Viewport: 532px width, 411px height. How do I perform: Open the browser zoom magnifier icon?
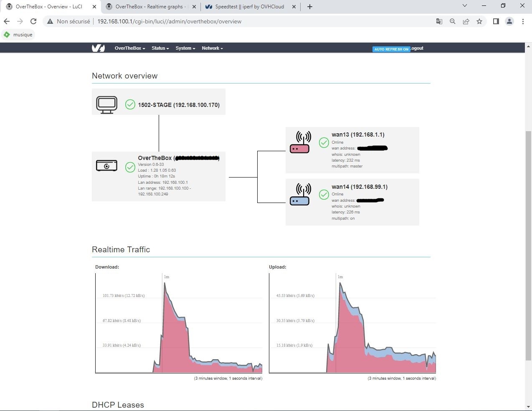click(x=452, y=21)
